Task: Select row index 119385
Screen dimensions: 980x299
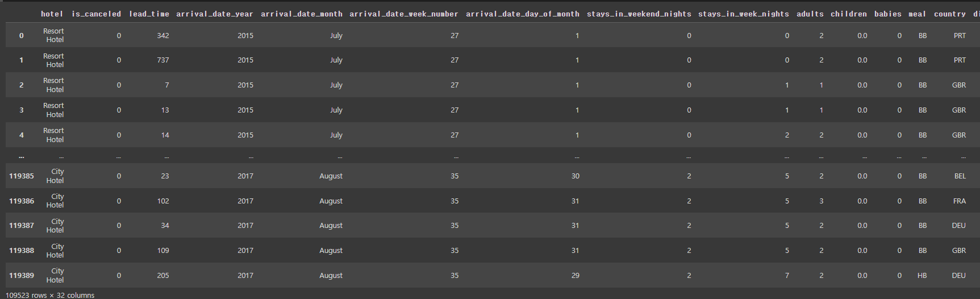Action: (x=22, y=176)
